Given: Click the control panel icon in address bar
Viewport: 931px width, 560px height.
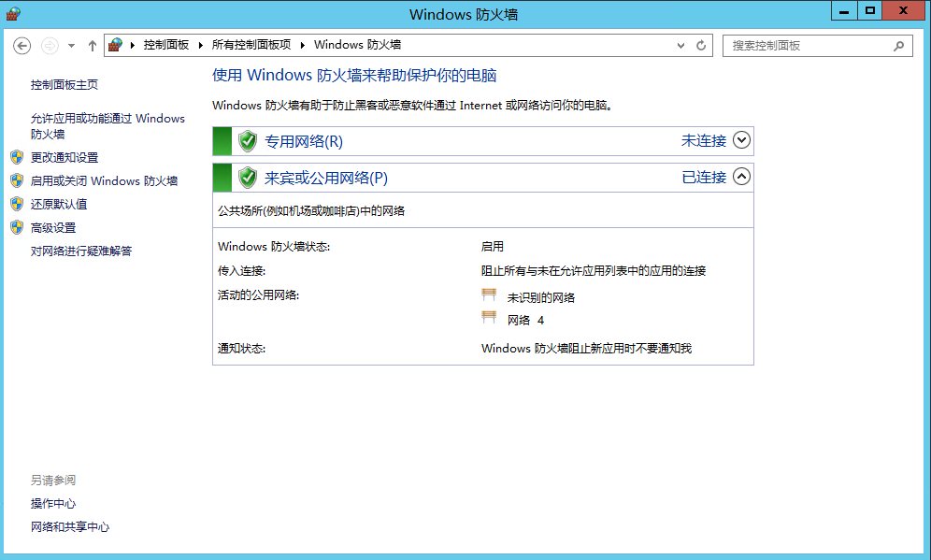Looking at the screenshot, I should (116, 45).
